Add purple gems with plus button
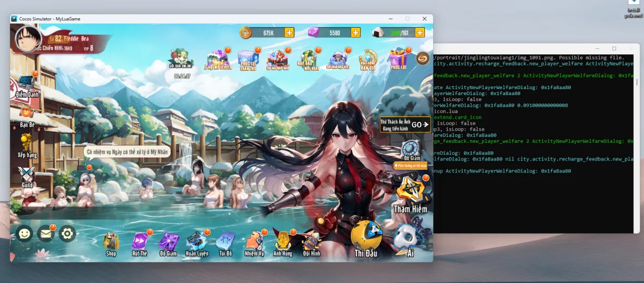Screen dimensions: 644x283 (x=355, y=33)
